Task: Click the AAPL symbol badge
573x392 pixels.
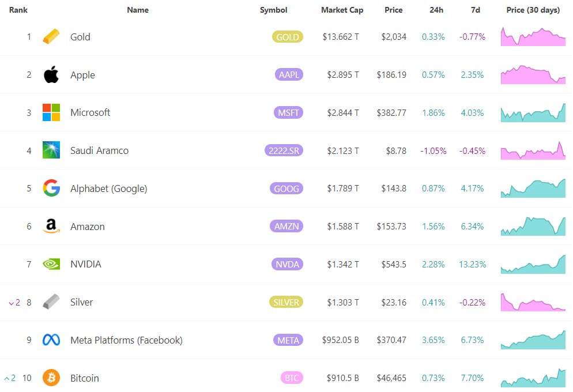Action: (x=289, y=74)
